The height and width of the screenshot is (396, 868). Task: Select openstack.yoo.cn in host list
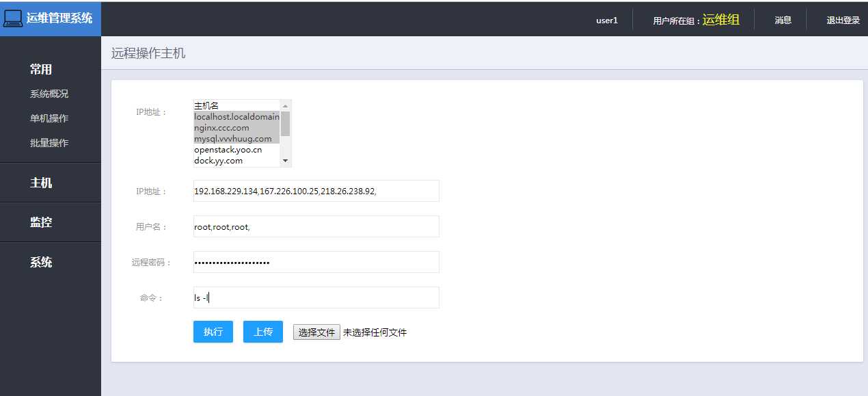(236, 150)
